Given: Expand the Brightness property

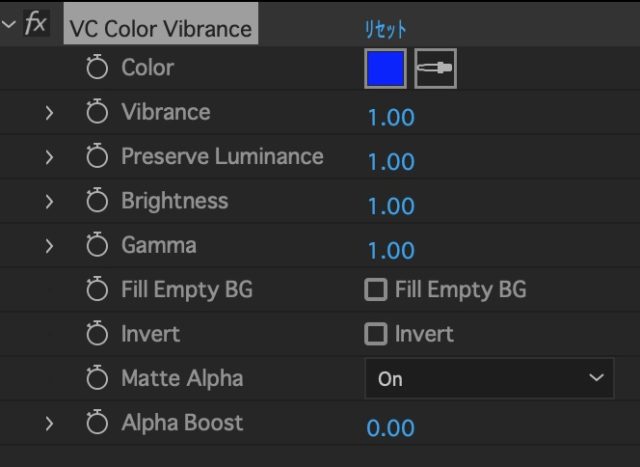Looking at the screenshot, I should pyautogui.click(x=49, y=202).
